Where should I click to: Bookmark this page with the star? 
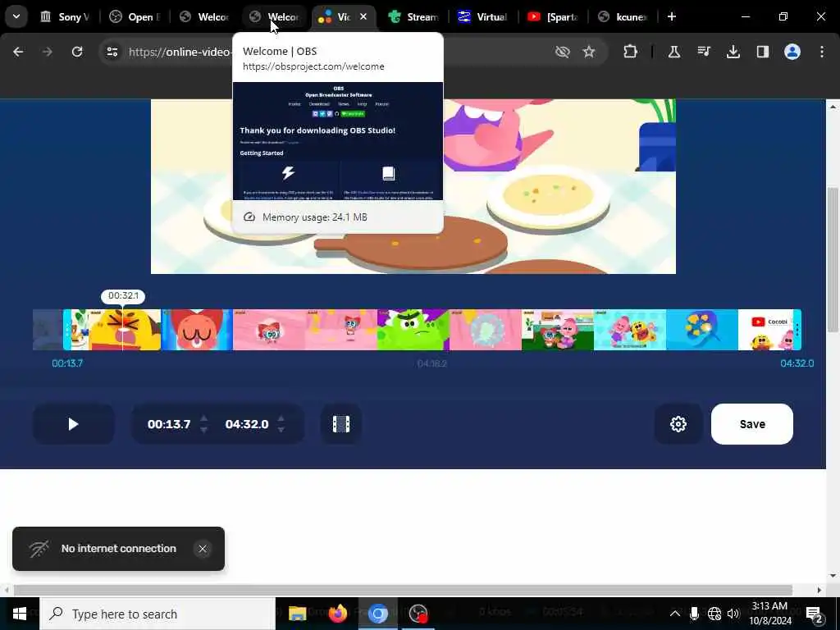coord(589,52)
